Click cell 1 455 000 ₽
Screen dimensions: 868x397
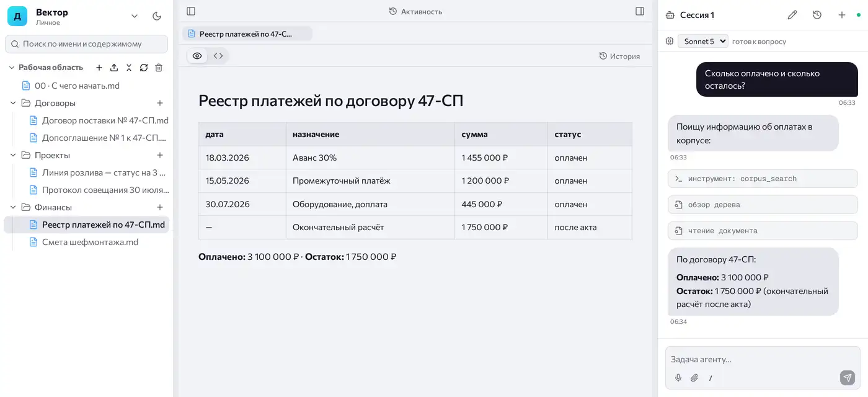tap(501, 158)
